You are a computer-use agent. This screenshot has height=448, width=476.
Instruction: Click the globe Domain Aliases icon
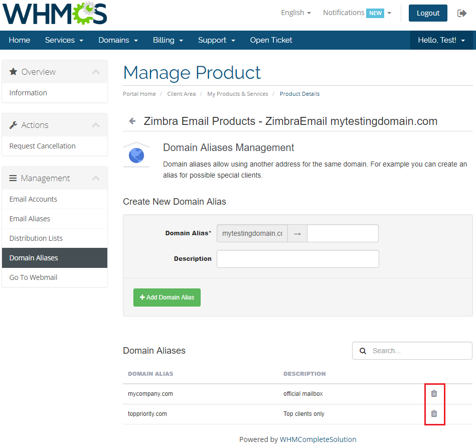(x=136, y=155)
